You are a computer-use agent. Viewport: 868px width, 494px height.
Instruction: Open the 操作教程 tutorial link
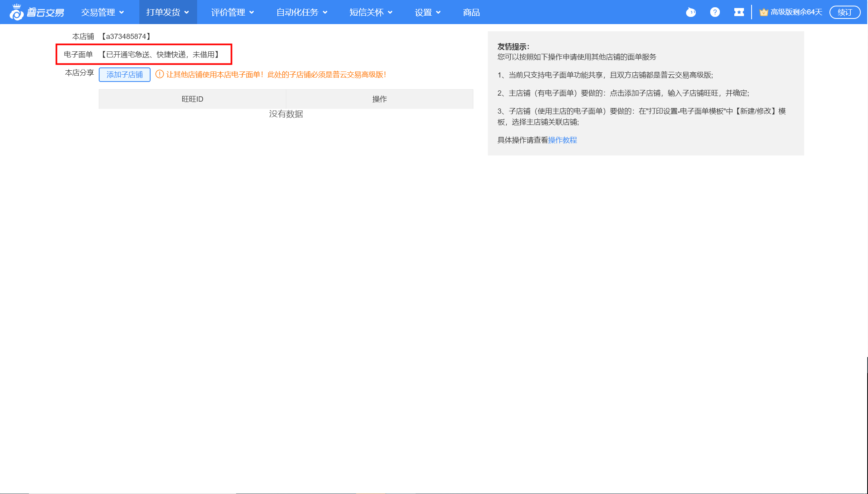point(562,140)
